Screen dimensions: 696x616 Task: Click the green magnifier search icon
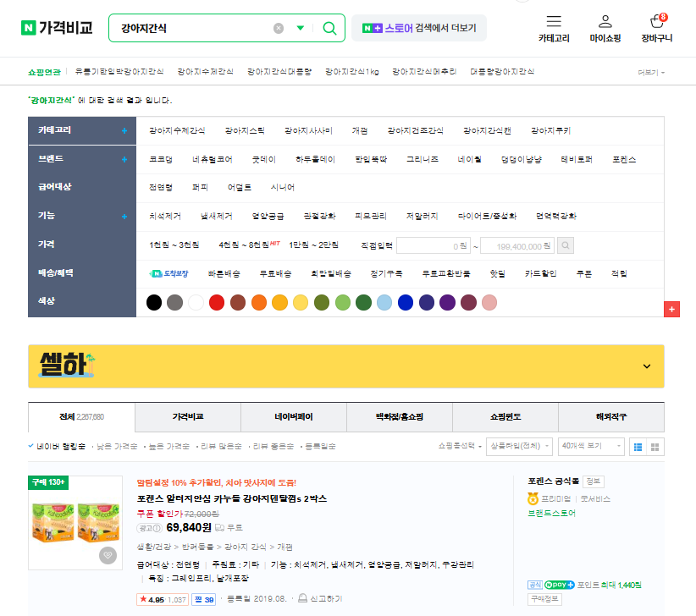click(329, 29)
